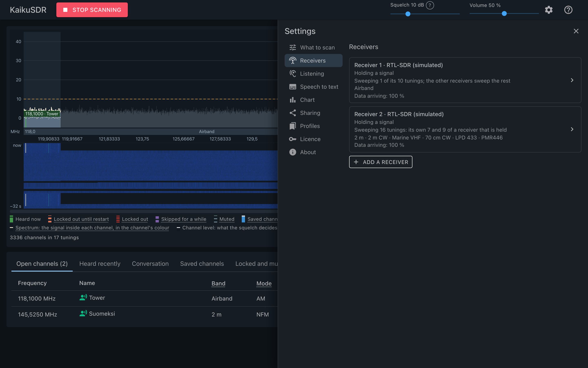Click the About info icon
The height and width of the screenshot is (368, 588).
click(x=293, y=152)
